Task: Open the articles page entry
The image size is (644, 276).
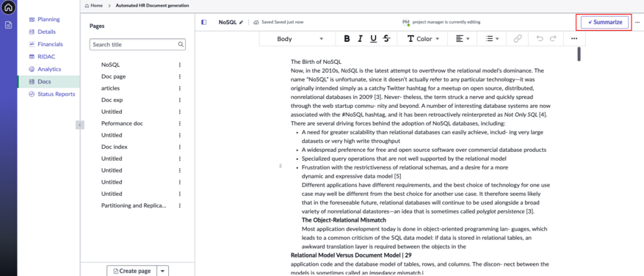Action: (110, 88)
